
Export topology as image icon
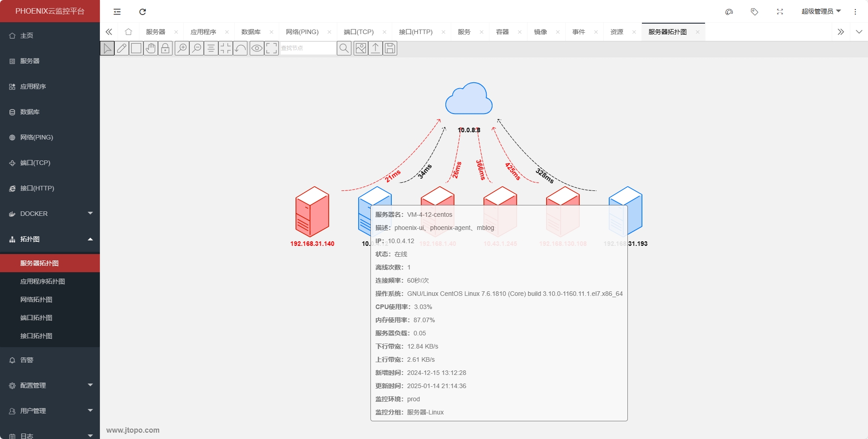pos(361,48)
